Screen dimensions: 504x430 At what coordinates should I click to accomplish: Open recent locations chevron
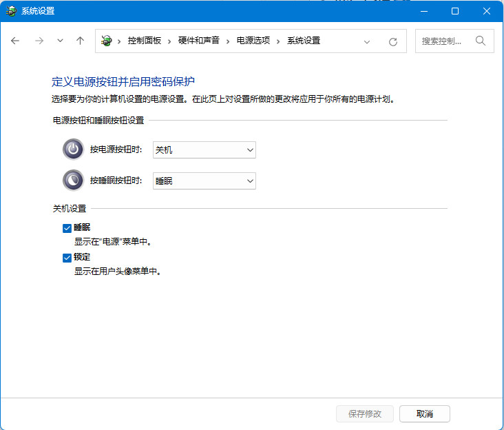[x=60, y=41]
